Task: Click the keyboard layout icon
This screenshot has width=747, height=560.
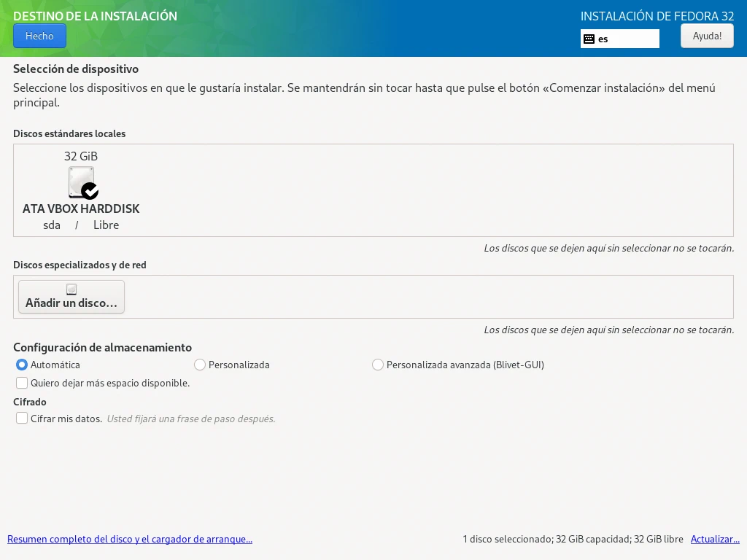Action: pyautogui.click(x=589, y=39)
